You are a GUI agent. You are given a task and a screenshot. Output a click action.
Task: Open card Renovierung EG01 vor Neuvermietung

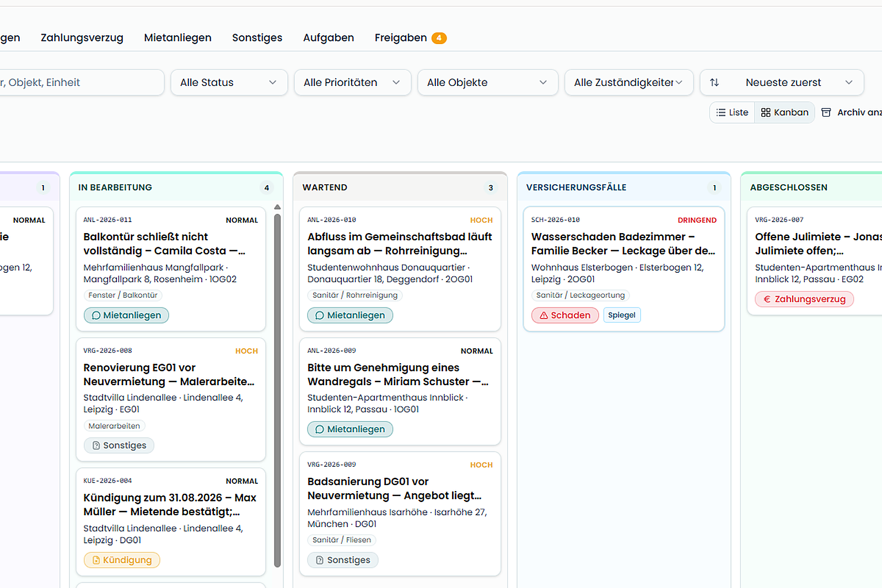click(171, 400)
